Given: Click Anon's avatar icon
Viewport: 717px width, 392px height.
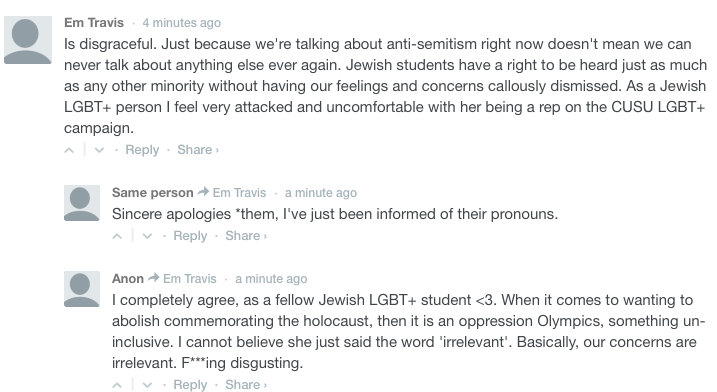Looking at the screenshot, I should tap(82, 289).
